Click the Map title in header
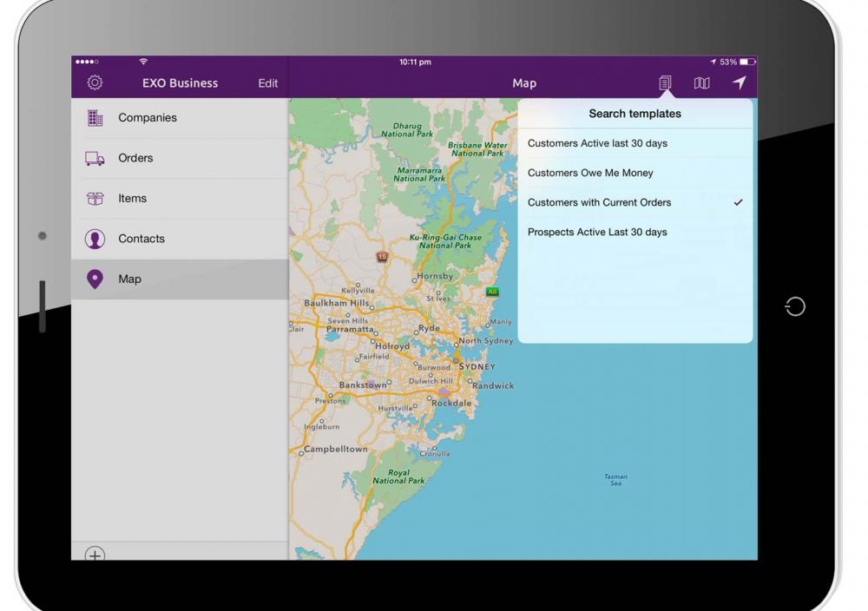The width and height of the screenshot is (868, 611). pyautogui.click(x=524, y=83)
